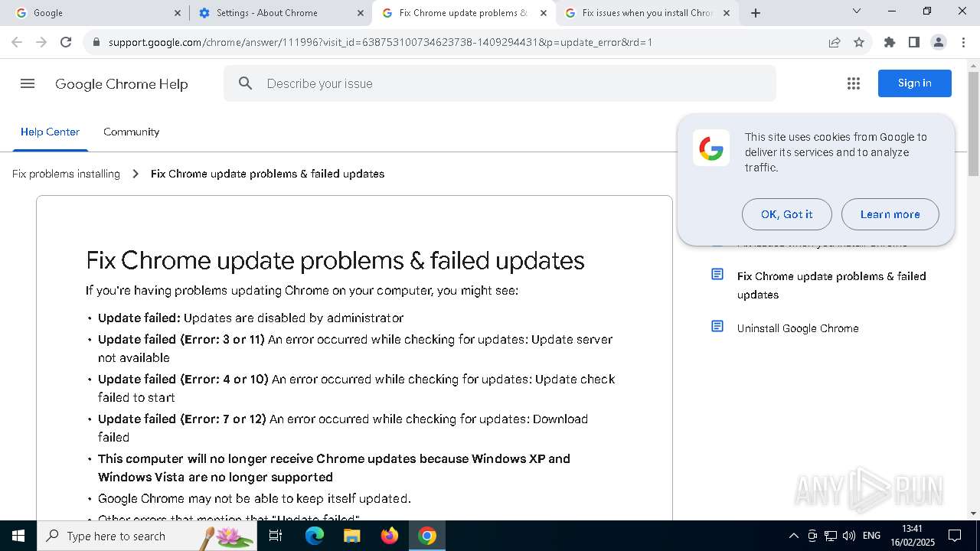Select the Help Center tab

[50, 132]
